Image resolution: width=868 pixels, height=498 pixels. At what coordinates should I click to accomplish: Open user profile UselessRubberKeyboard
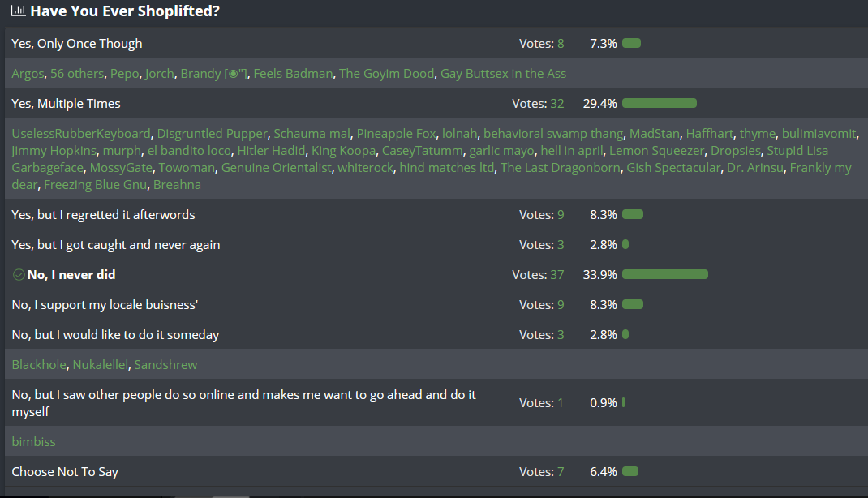(81, 133)
